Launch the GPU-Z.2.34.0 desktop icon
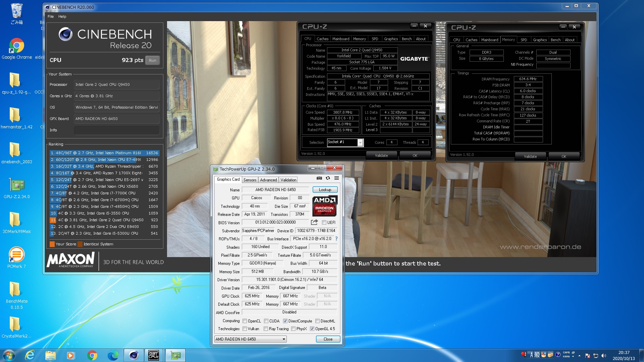 [x=16, y=188]
